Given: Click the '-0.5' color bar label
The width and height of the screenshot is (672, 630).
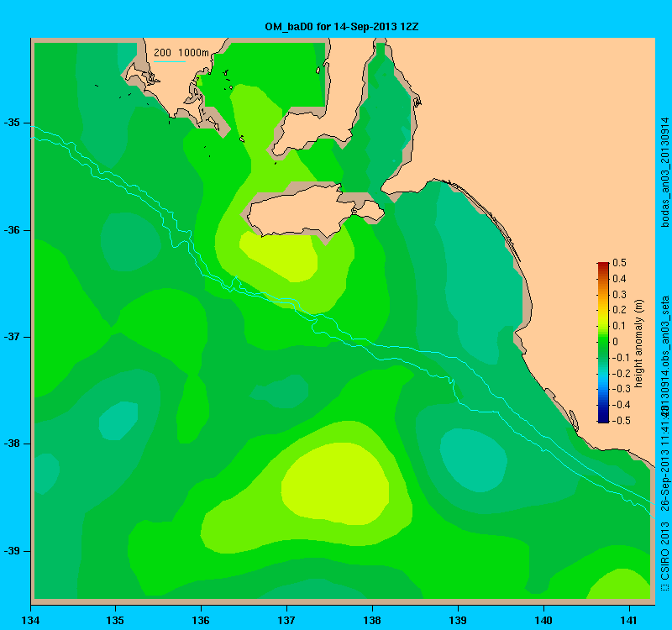Looking at the screenshot, I should (621, 421).
